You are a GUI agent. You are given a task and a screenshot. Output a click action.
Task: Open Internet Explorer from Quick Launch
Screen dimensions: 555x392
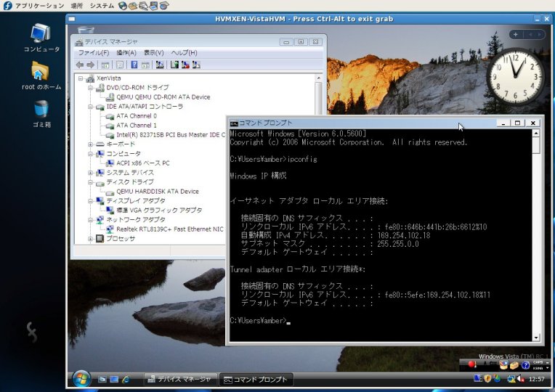(x=126, y=379)
